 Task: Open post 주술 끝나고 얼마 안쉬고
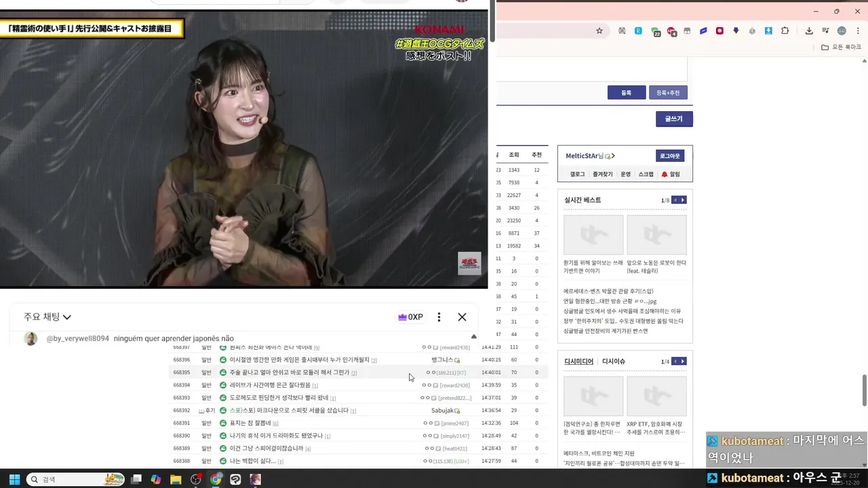pyautogui.click(x=290, y=373)
